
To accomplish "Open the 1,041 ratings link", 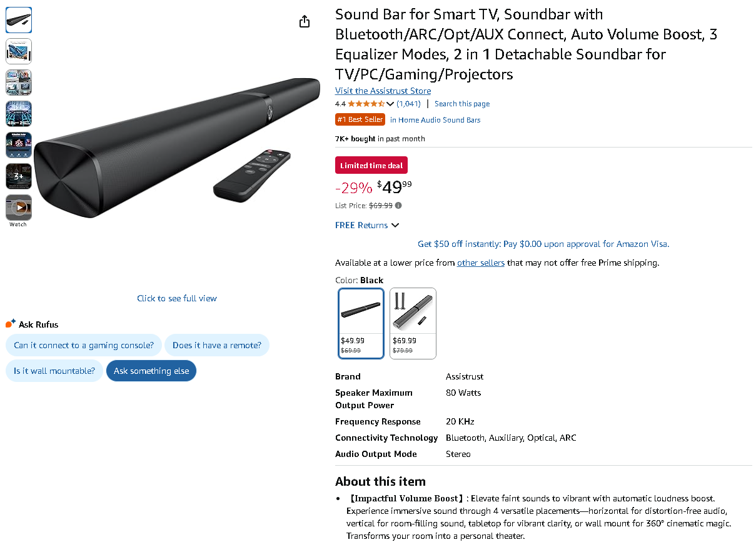I will (x=408, y=104).
